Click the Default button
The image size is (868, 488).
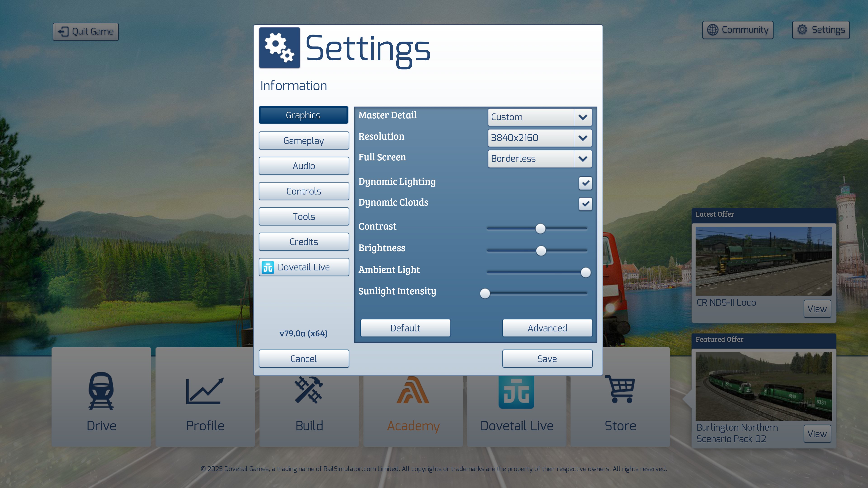coord(405,328)
